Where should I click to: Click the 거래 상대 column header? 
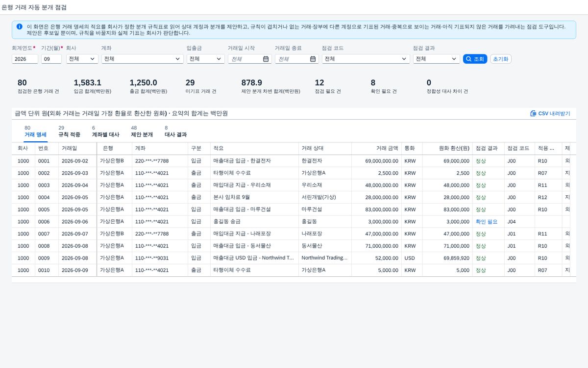click(x=325, y=148)
